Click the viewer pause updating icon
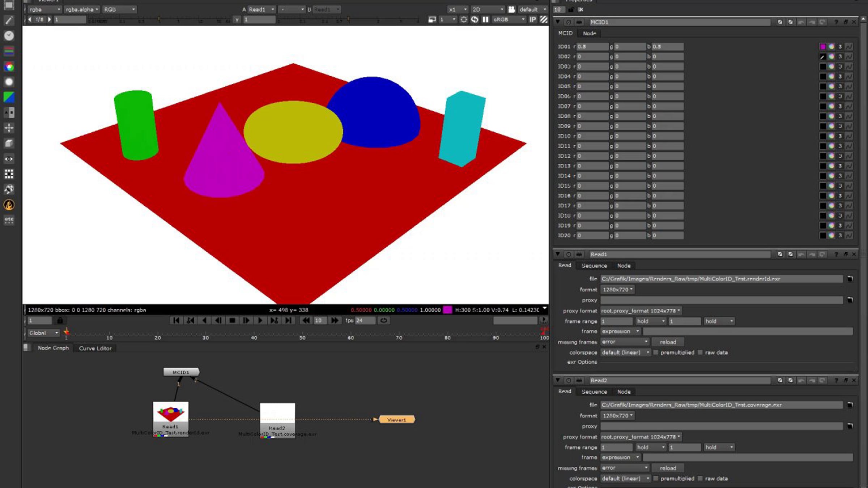This screenshot has height=488, width=868. [485, 20]
